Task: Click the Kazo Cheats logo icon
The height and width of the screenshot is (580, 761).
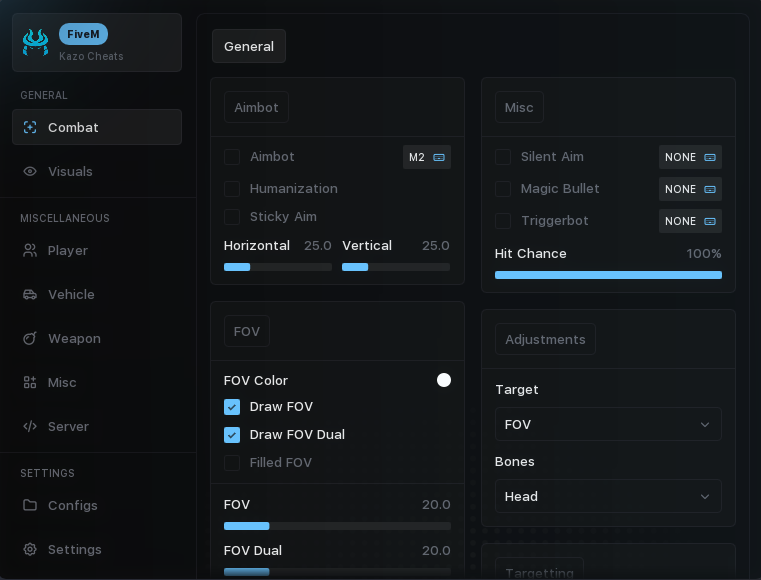Action: point(35,42)
